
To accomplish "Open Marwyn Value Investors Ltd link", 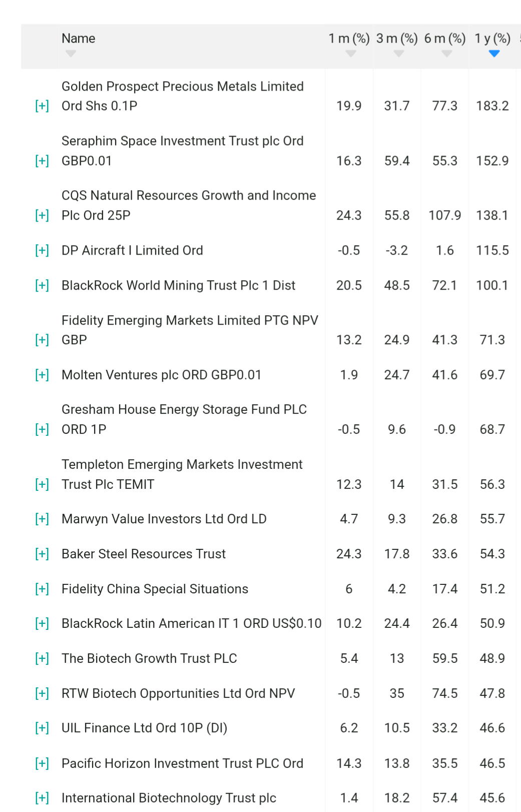I will pos(164,519).
